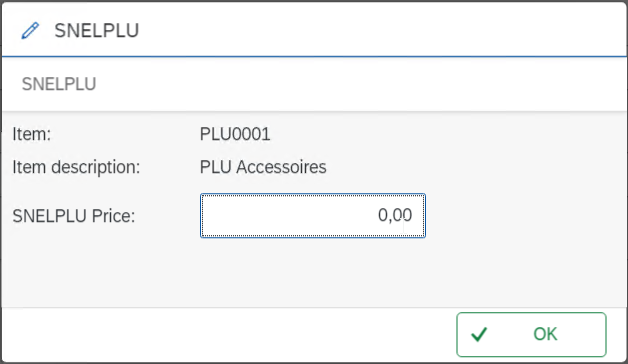Click the SNELPLU Price: label
This screenshot has width=628, height=364.
74,216
